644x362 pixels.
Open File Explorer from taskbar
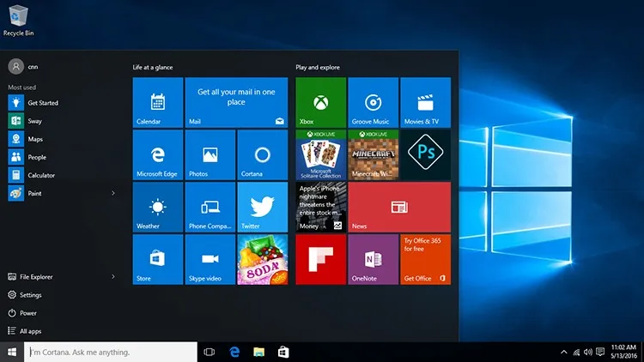click(258, 352)
